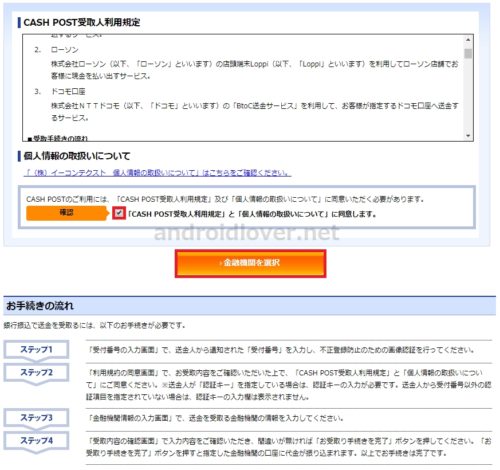Click the ステップ3 step badge
Image resolution: width=500 pixels, height=470 pixels.
pos(36,418)
